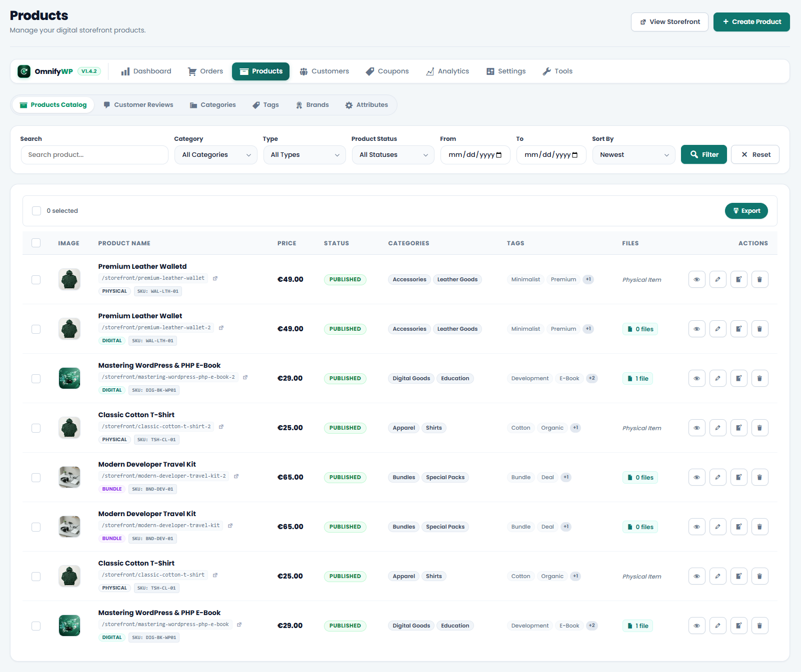The height and width of the screenshot is (672, 801).
Task: Edit the premium-leather-wallet-2 product with pencil
Action: point(717,329)
